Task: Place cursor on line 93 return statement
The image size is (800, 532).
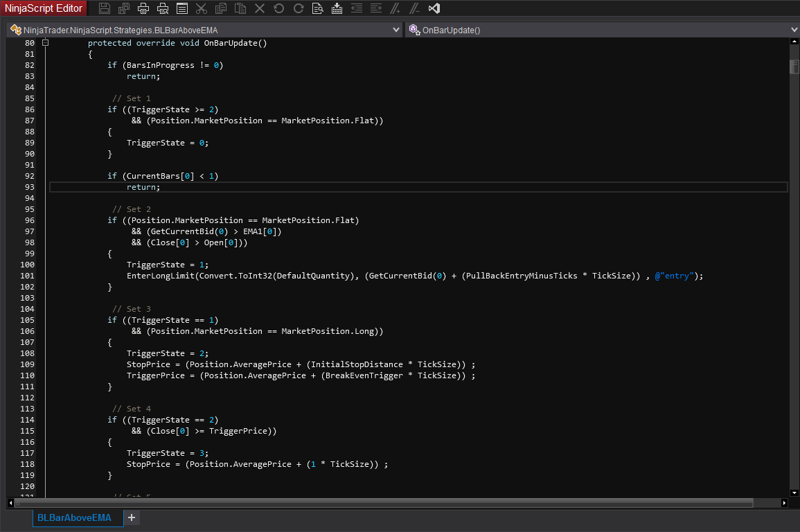Action: pos(143,187)
